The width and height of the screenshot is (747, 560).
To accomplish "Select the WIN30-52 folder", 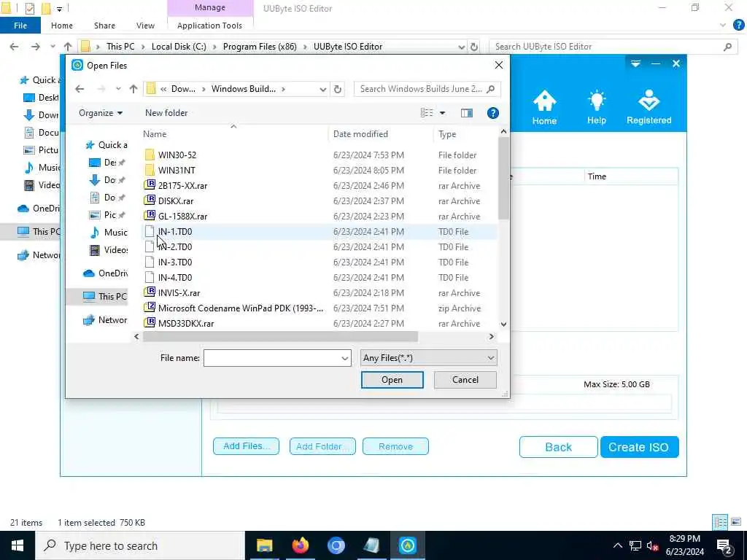I will point(177,155).
